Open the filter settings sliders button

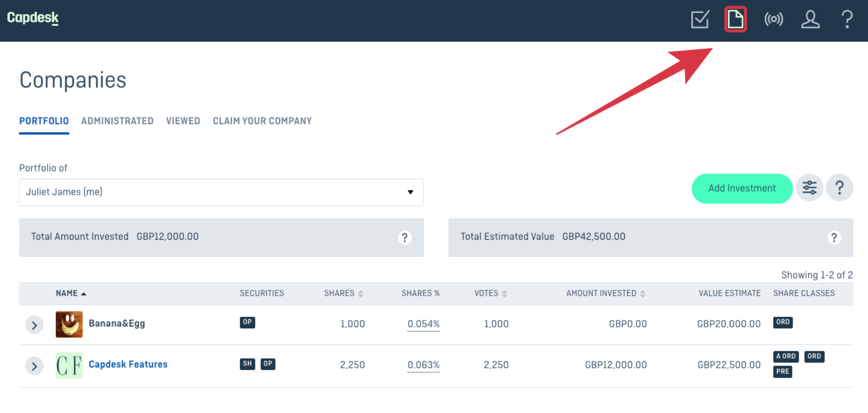tap(809, 188)
